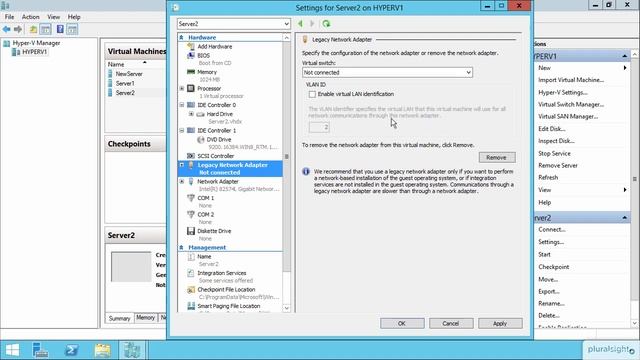Go to previous setting with green back arrow

300,24
